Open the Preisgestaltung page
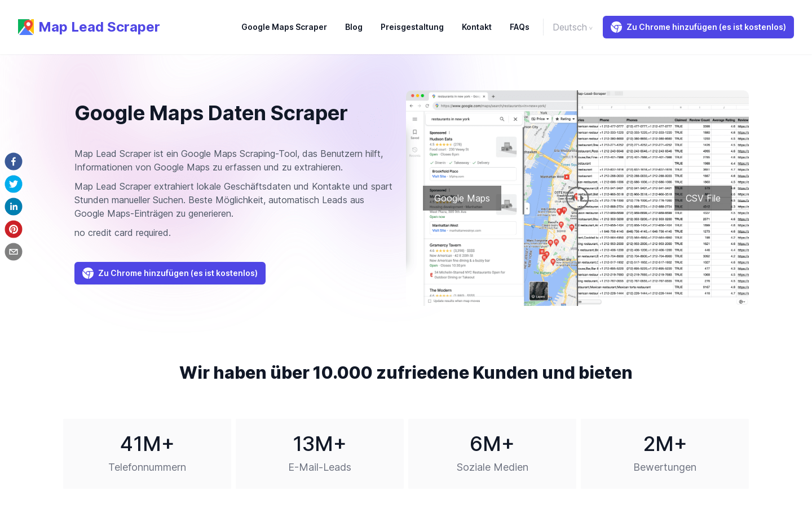 click(x=412, y=27)
